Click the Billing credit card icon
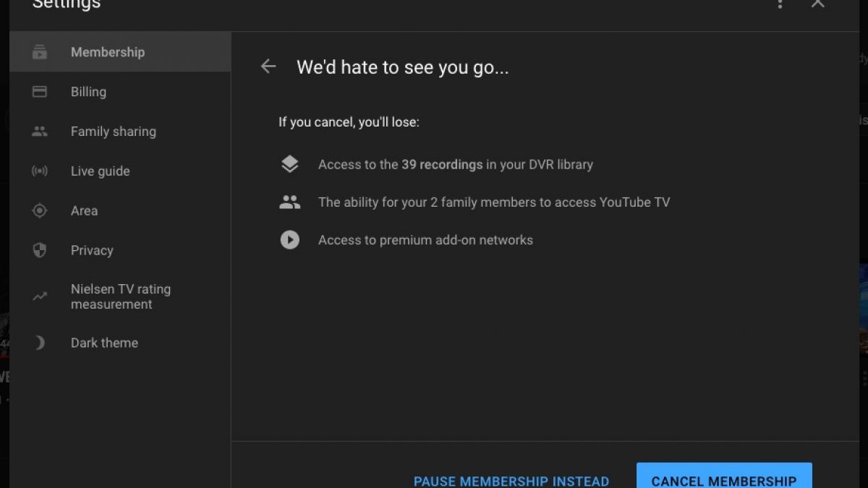 [x=40, y=92]
